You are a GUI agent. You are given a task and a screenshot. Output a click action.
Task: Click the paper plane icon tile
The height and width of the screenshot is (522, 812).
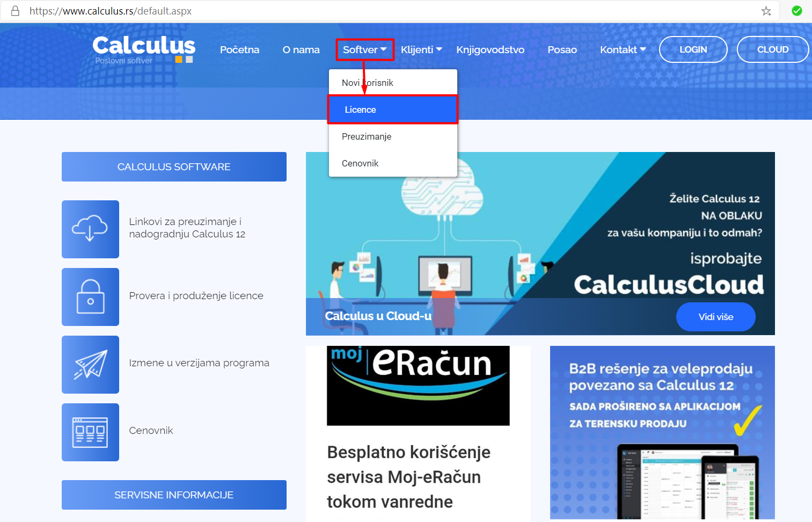[90, 365]
